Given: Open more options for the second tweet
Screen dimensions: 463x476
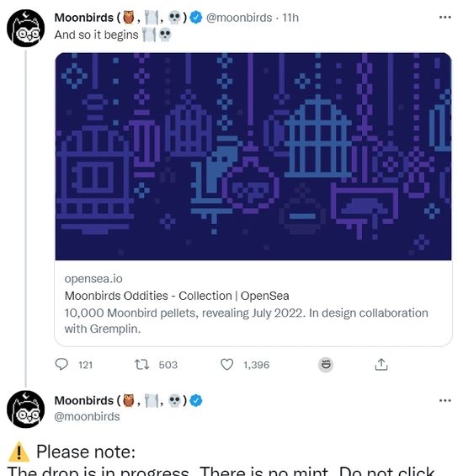Looking at the screenshot, I should [444, 401].
